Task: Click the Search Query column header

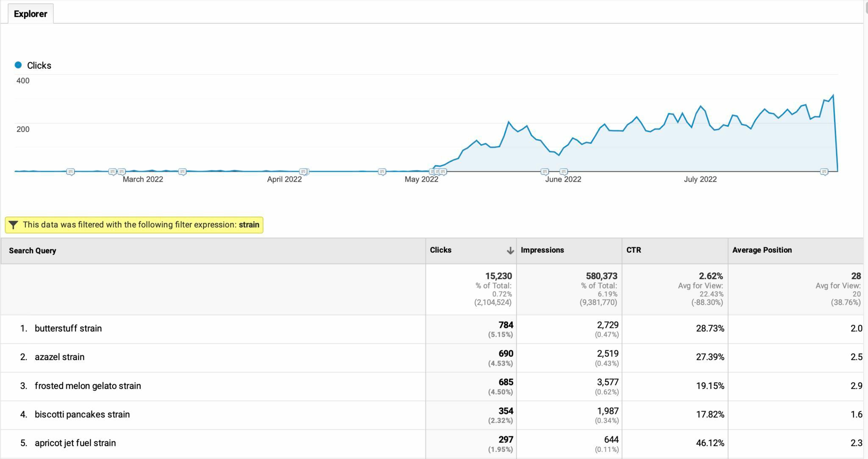Action: (x=33, y=251)
